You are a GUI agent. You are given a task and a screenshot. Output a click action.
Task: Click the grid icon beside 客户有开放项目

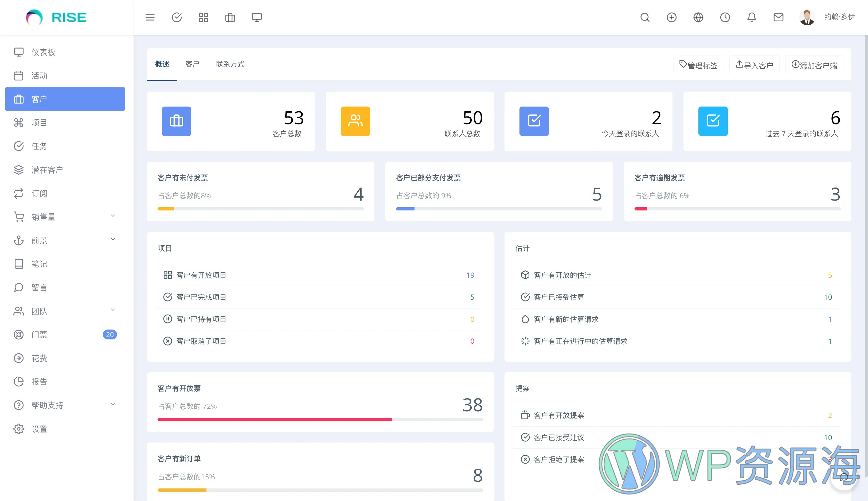point(167,275)
